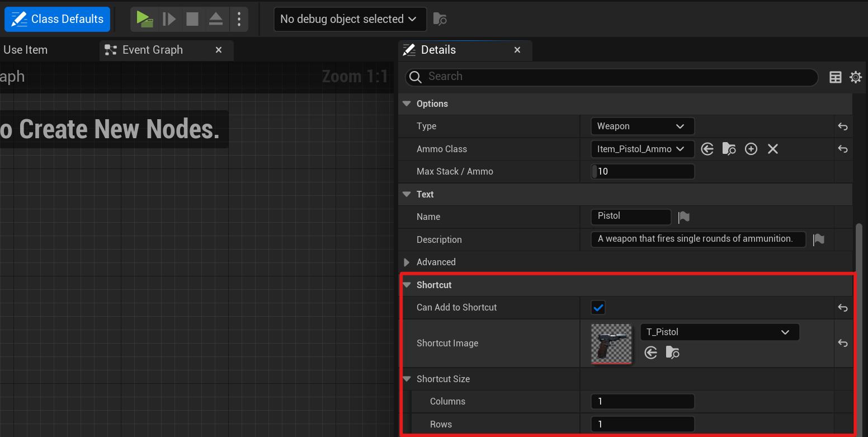This screenshot has width=868, height=437.
Task: Click the Rows value field
Action: (x=643, y=424)
